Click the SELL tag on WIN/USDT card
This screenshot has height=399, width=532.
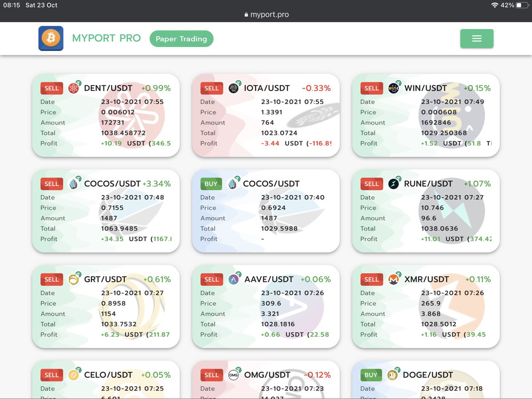pyautogui.click(x=372, y=88)
